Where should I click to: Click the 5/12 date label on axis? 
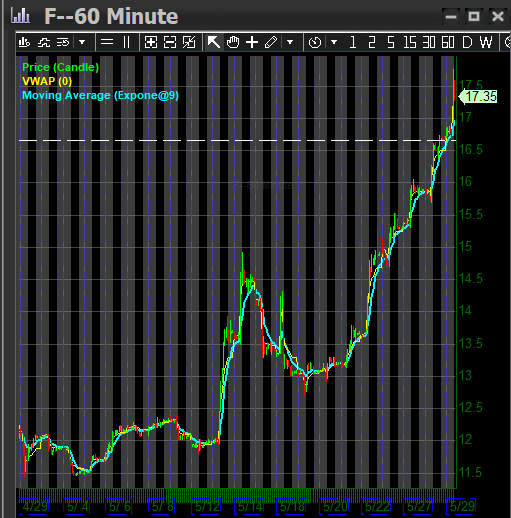pyautogui.click(x=207, y=506)
